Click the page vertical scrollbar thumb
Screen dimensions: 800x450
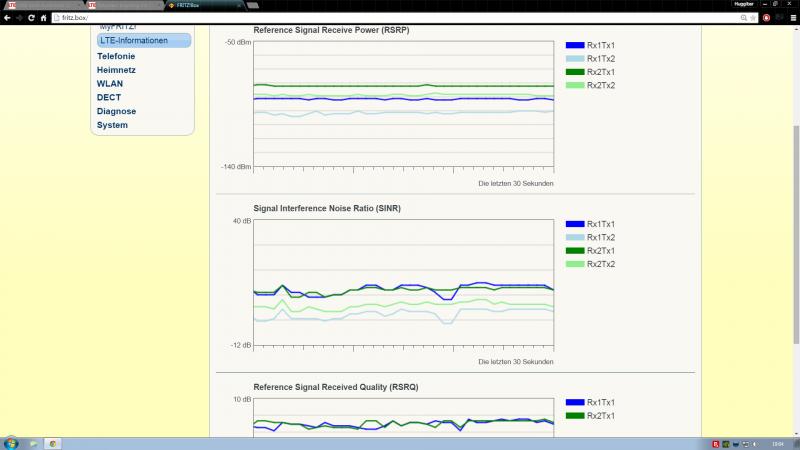pos(796,234)
